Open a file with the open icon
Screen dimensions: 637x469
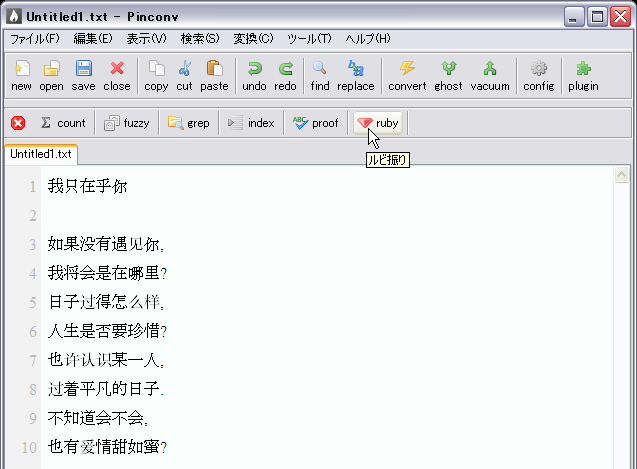point(51,76)
